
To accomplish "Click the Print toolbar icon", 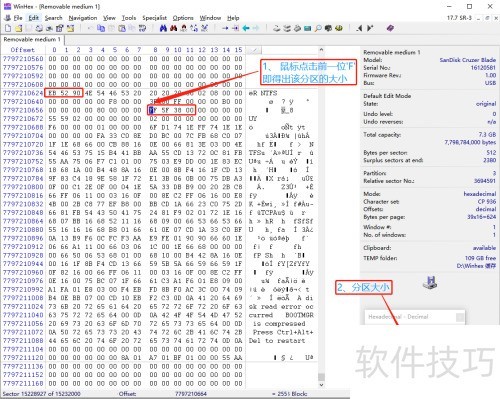I will click(39, 29).
